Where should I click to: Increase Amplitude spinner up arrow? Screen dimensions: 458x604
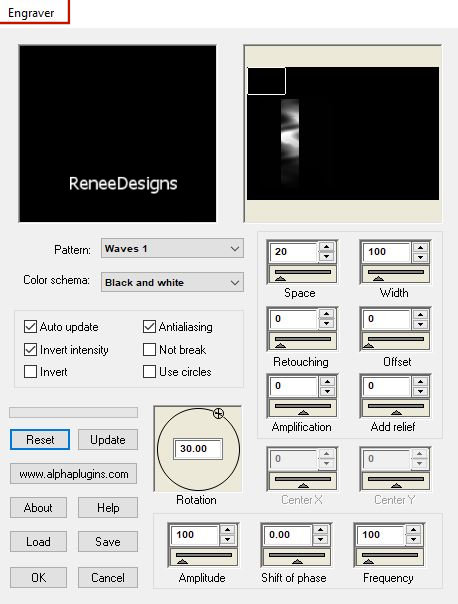pos(228,530)
